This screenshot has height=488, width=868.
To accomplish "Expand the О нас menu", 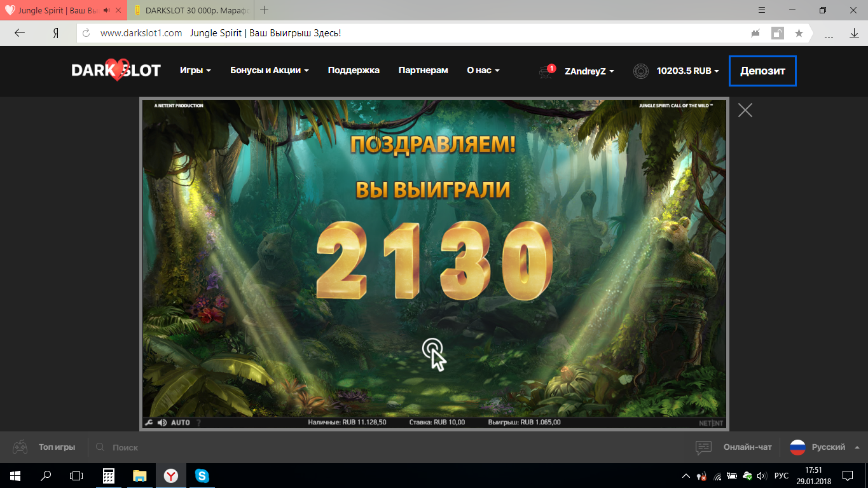I will 483,71.
